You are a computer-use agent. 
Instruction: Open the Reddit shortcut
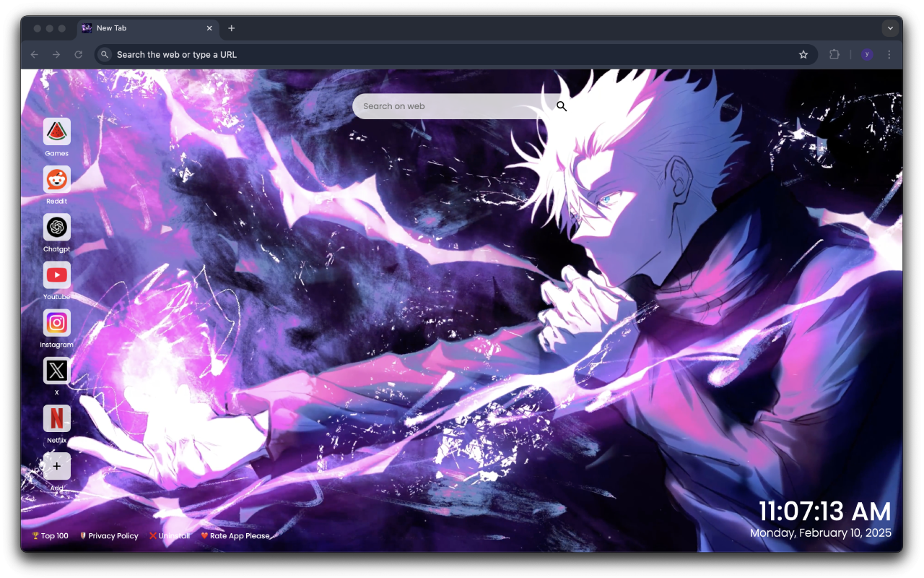point(56,181)
